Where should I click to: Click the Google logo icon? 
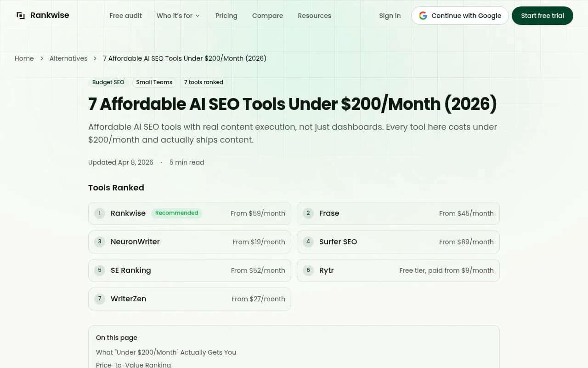[x=423, y=16]
